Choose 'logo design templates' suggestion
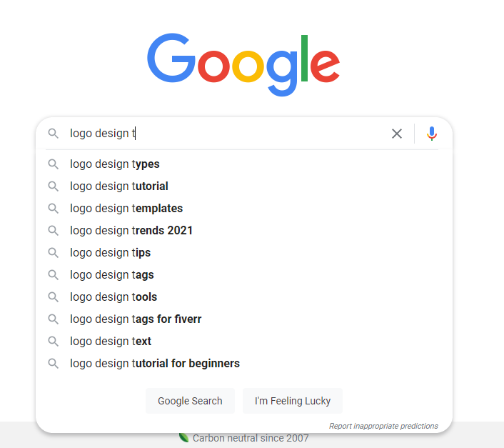Screen dimensions: 504x448 pos(126,209)
